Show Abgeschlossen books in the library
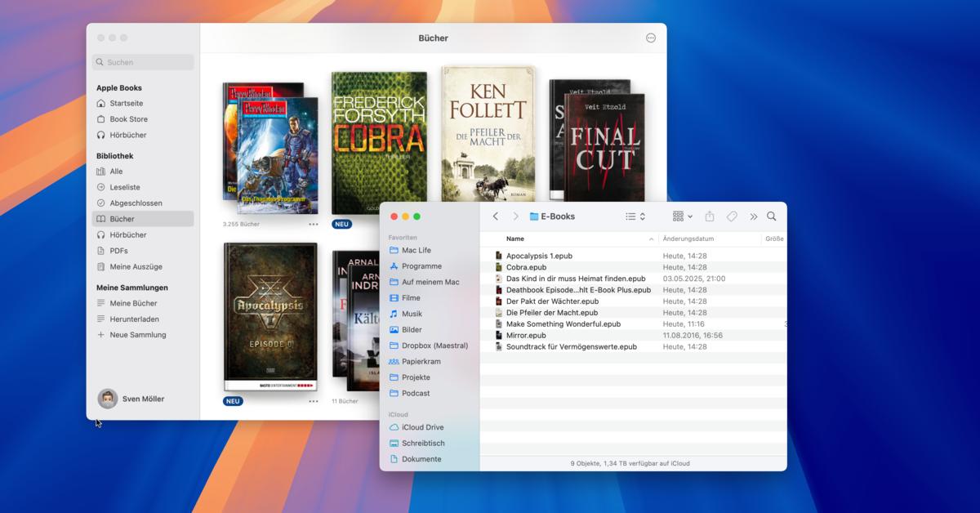 point(136,203)
